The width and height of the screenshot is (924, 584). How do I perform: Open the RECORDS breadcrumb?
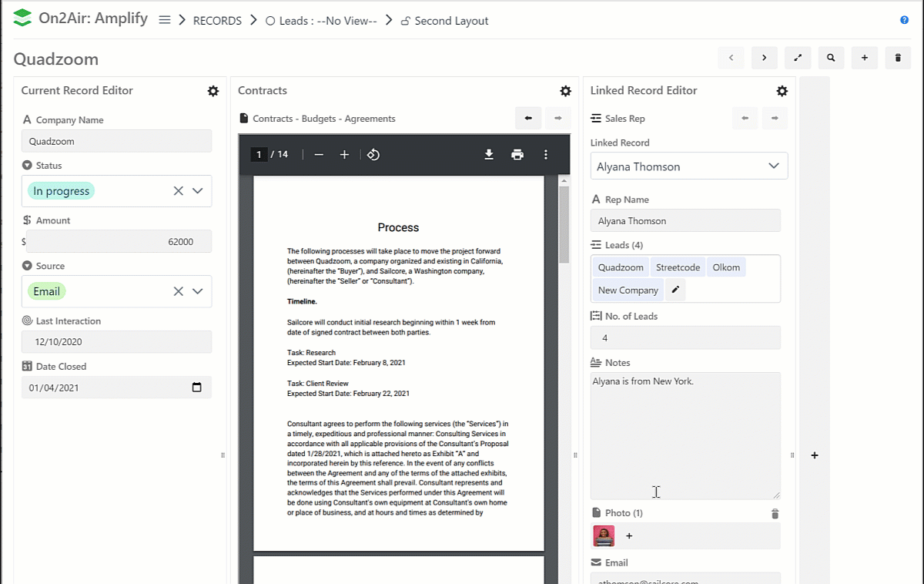(x=217, y=21)
